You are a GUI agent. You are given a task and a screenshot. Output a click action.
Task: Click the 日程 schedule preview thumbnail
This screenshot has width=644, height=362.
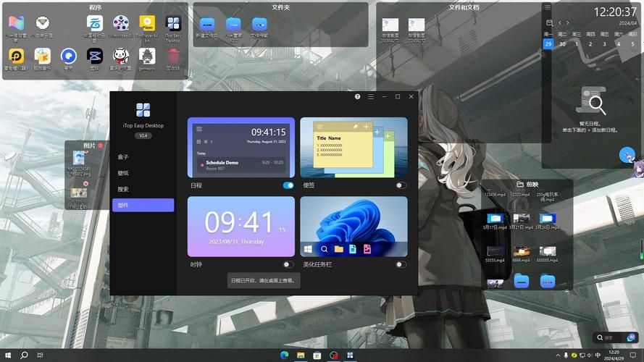(x=241, y=148)
